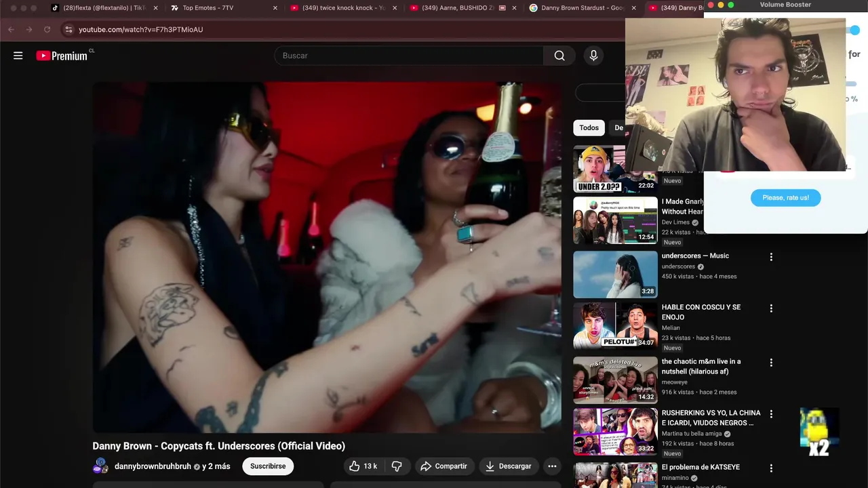
Task: Close the flexta TikTok tab
Action: (x=155, y=8)
